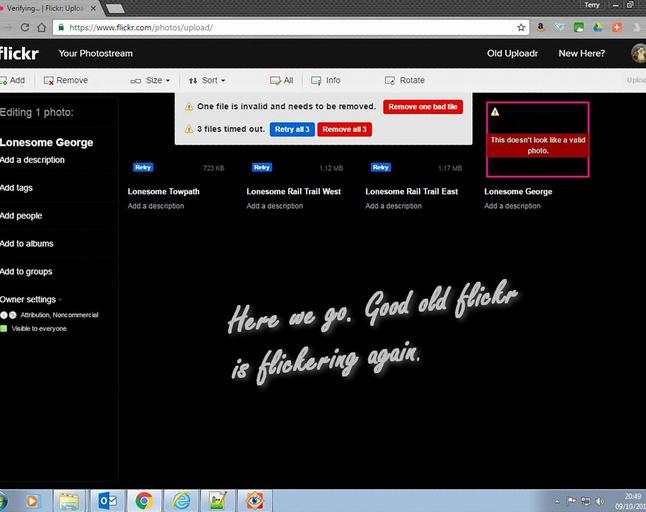Click the select All icon
This screenshot has height=512, width=646.
pyautogui.click(x=275, y=80)
